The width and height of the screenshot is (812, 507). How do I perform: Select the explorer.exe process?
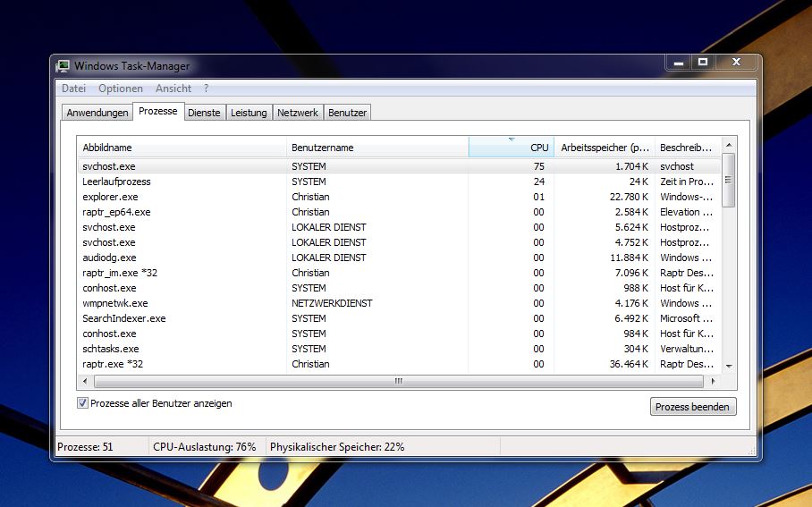(398, 197)
